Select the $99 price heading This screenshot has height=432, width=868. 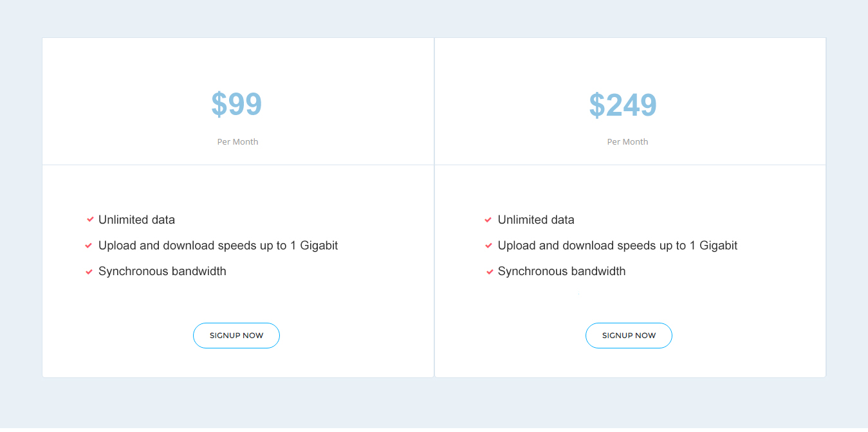(x=237, y=105)
